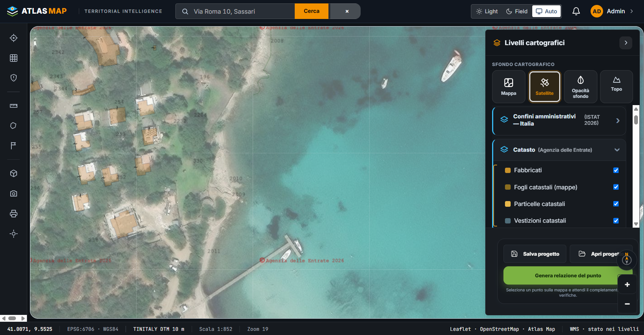Select the Mappa basemap

(x=509, y=87)
